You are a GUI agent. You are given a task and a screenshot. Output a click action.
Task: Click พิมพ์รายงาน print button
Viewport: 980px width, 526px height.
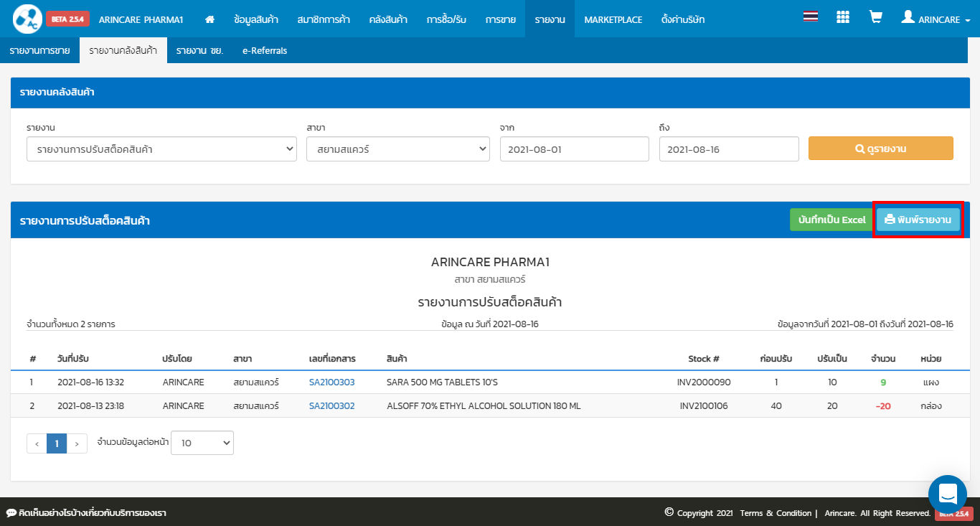tap(918, 220)
